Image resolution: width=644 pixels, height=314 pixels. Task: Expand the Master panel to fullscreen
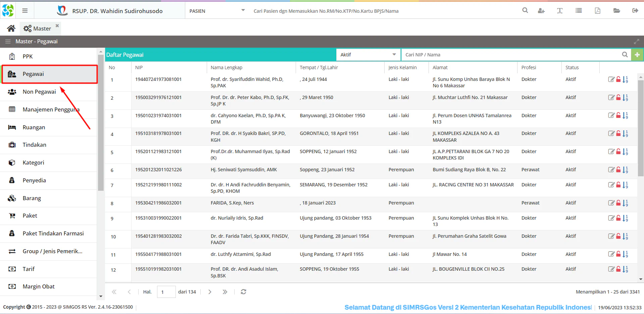636,41
